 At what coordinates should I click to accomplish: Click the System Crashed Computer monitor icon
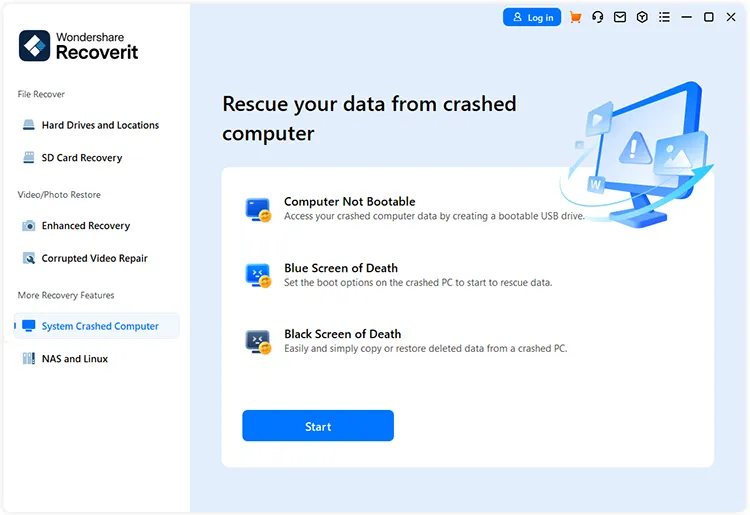click(29, 326)
